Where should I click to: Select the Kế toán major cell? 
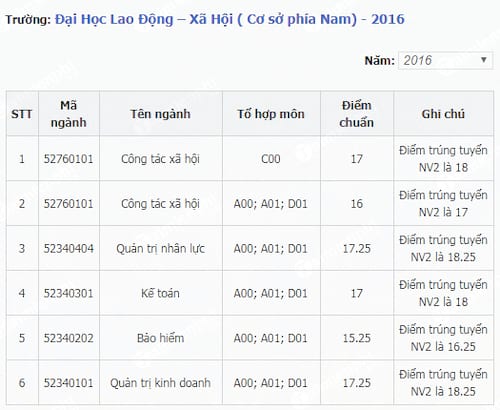pyautogui.click(x=161, y=293)
